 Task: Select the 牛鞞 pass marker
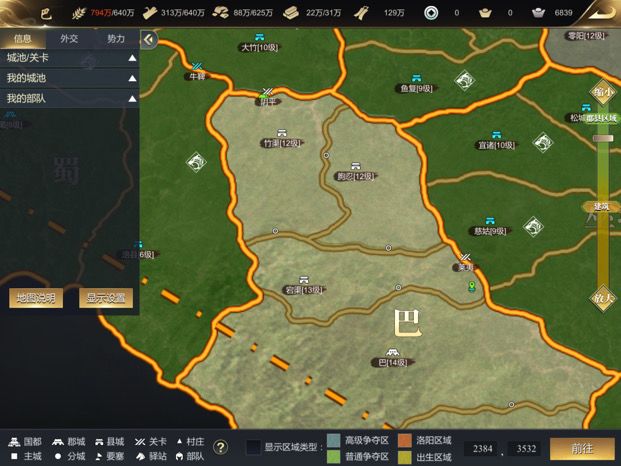(x=197, y=66)
